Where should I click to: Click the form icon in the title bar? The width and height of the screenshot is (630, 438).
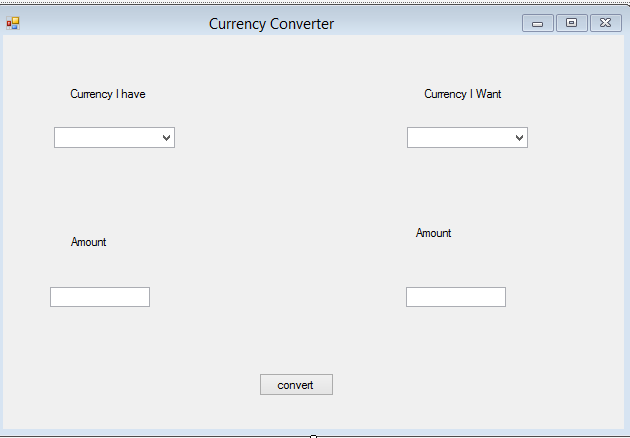[13, 23]
